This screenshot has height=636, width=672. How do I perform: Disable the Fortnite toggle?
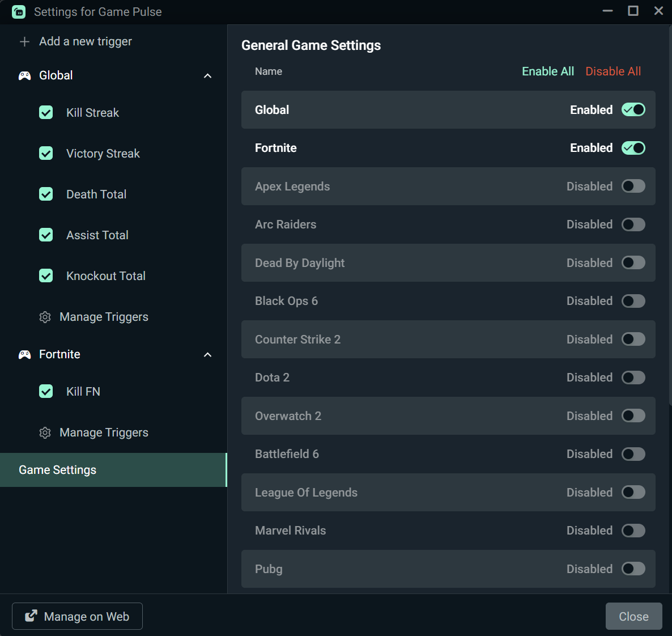(x=633, y=148)
